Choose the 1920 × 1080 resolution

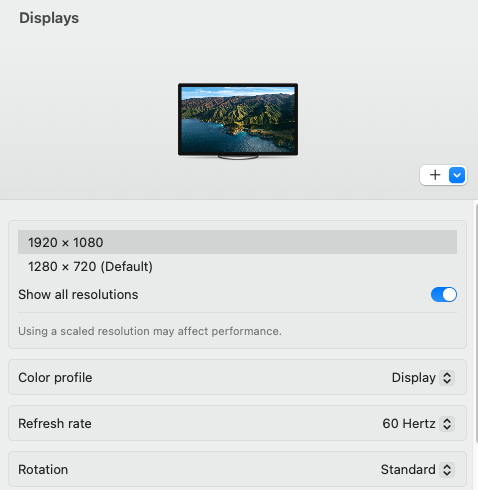click(237, 242)
